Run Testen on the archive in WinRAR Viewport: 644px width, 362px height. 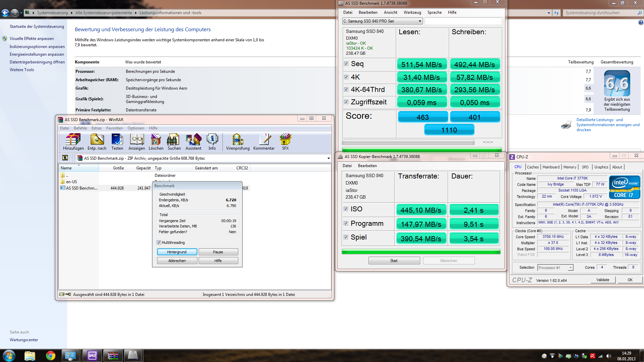point(117,142)
